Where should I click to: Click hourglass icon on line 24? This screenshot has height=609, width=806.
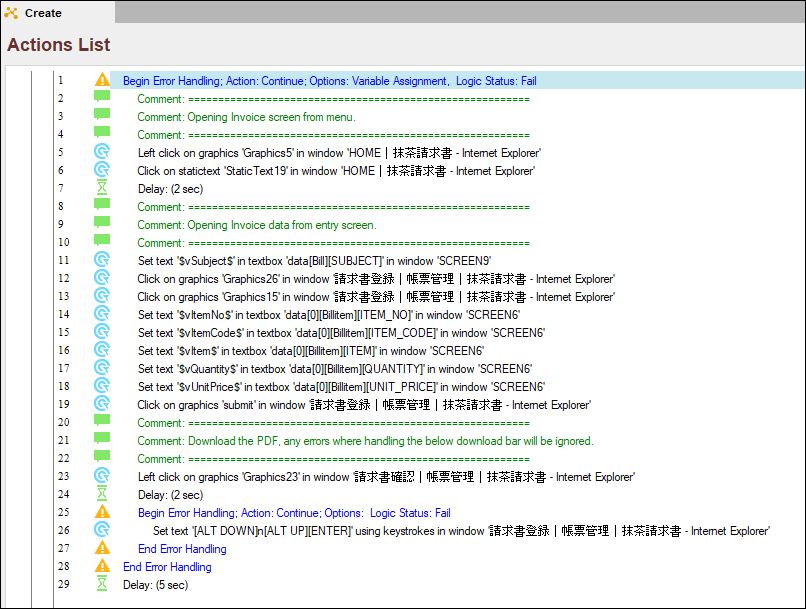102,495
